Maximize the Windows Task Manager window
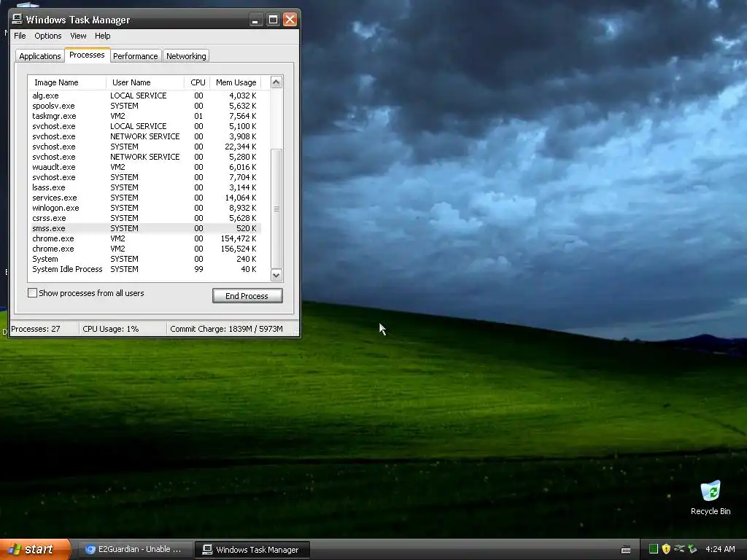747x560 pixels. 273,20
